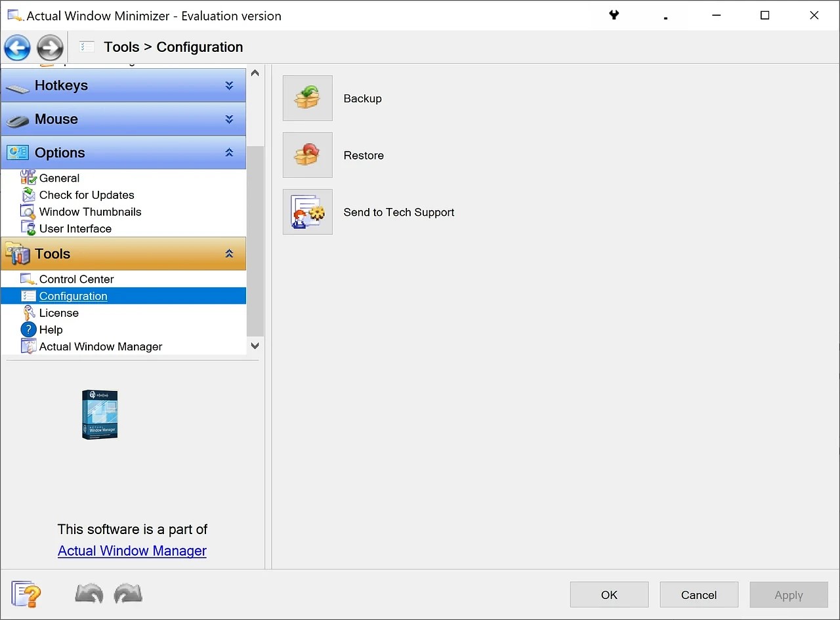Expand the Mouse section chevron
This screenshot has height=620, width=840.
tap(229, 119)
